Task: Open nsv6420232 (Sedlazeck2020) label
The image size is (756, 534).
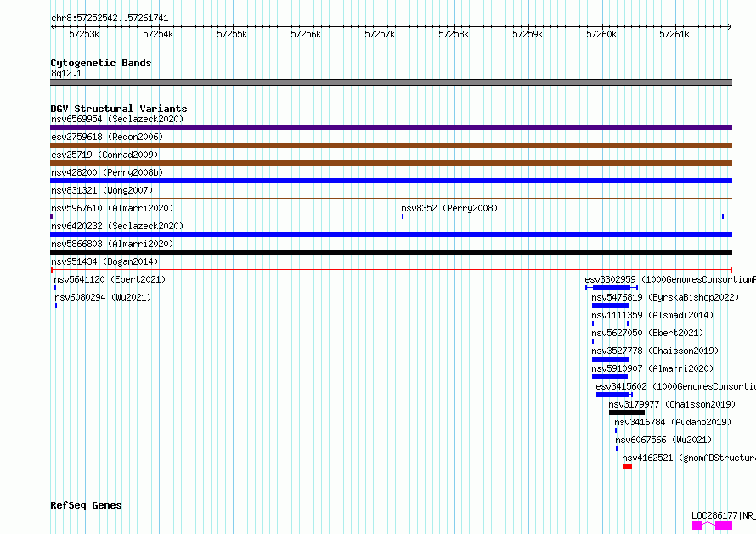Action: point(117,226)
